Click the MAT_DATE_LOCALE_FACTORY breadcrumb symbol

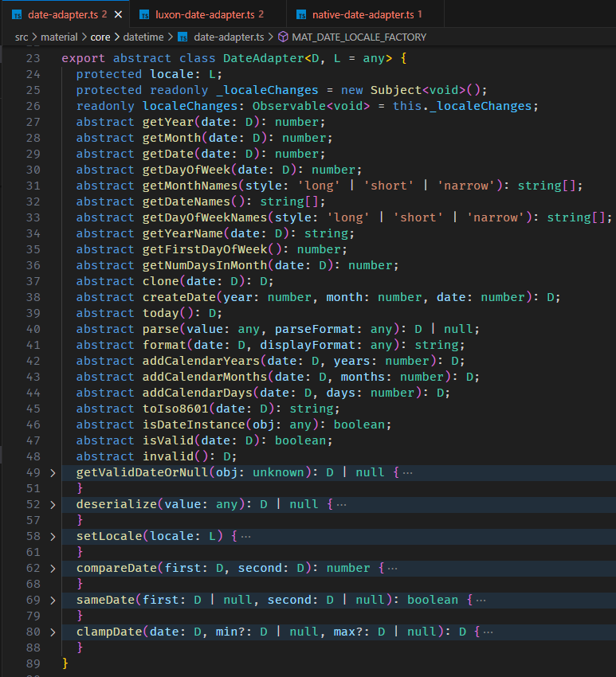click(359, 37)
